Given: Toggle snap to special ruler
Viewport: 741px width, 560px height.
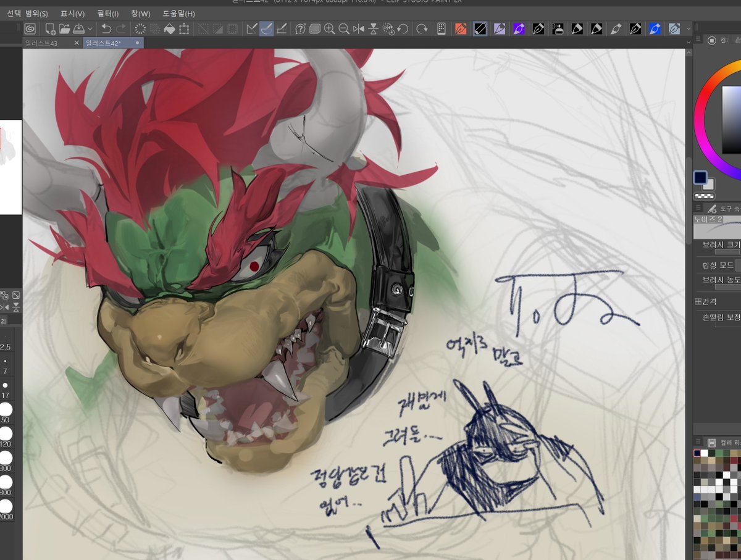Looking at the screenshot, I should (x=266, y=28).
